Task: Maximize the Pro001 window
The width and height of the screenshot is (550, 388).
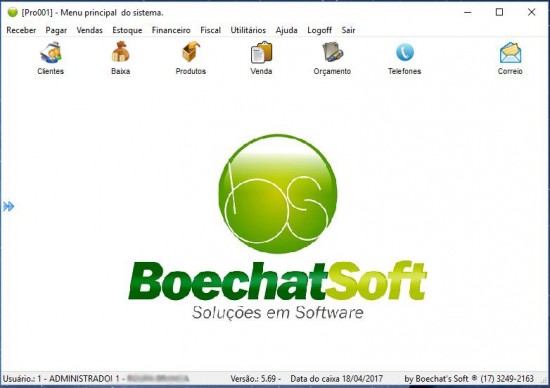Action: [499, 12]
